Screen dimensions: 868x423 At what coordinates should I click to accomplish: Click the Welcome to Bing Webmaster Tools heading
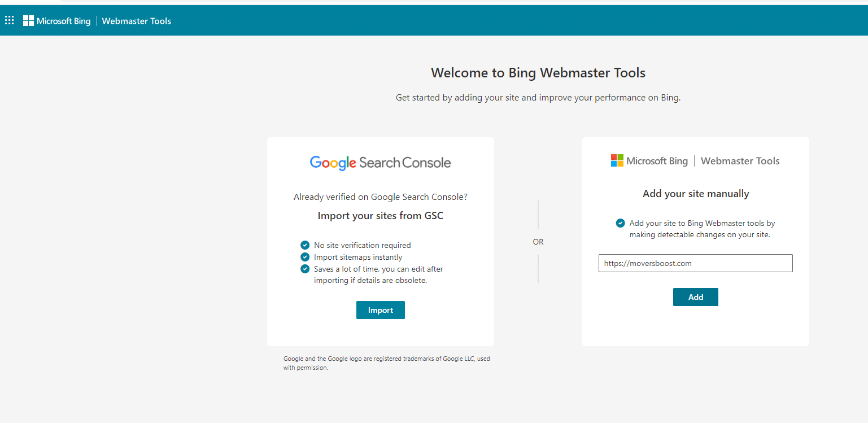point(538,72)
